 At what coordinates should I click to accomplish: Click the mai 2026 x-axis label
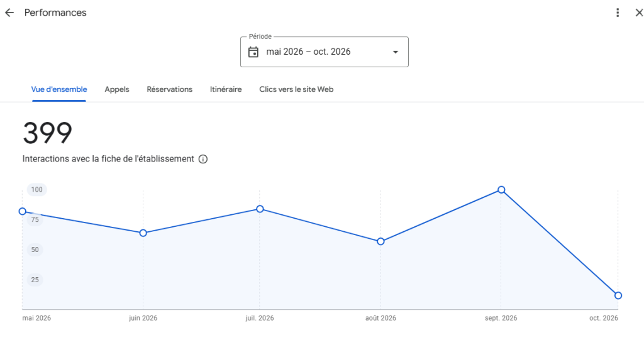pyautogui.click(x=36, y=318)
